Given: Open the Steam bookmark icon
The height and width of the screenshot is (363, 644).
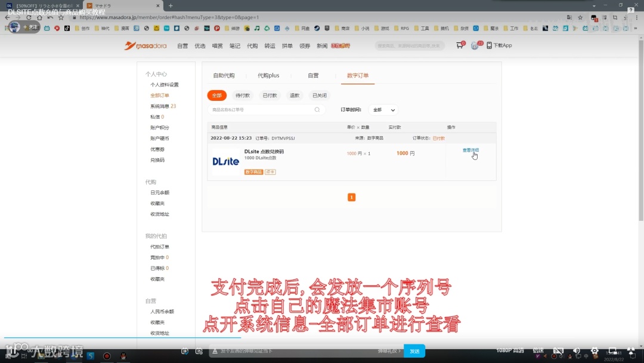Looking at the screenshot, I should click(317, 29).
